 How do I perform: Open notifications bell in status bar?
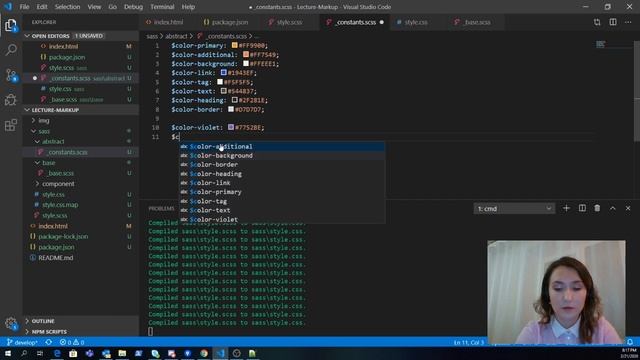pos(630,342)
